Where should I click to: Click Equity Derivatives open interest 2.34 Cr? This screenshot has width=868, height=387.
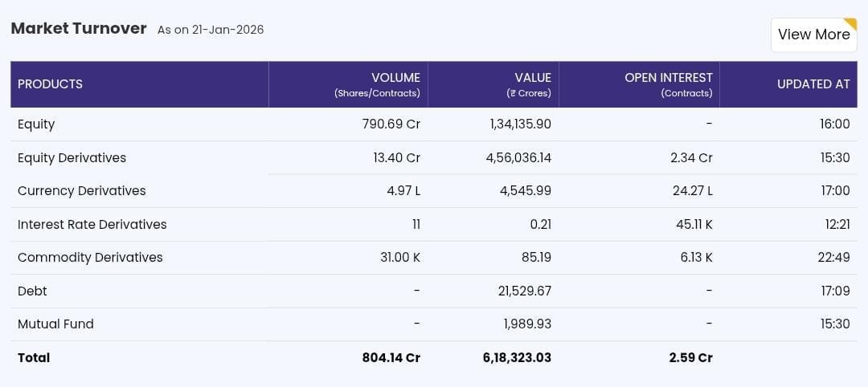coord(691,158)
